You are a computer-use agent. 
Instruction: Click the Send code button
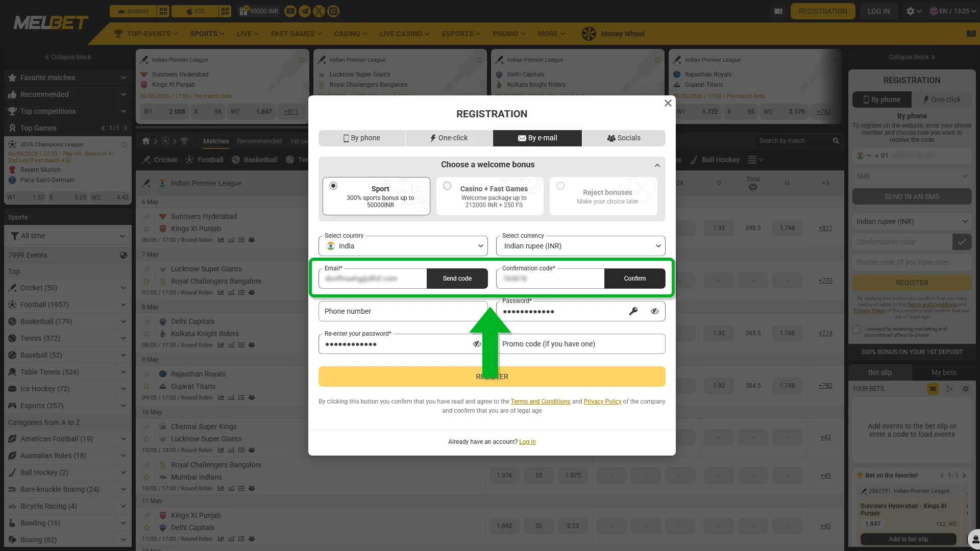pyautogui.click(x=457, y=279)
